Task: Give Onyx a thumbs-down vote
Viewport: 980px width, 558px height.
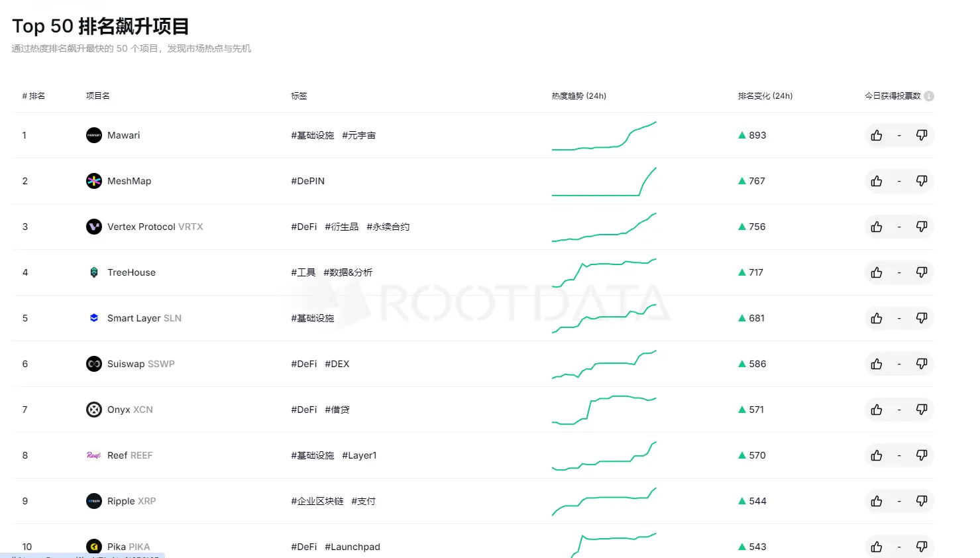Action: coord(922,409)
